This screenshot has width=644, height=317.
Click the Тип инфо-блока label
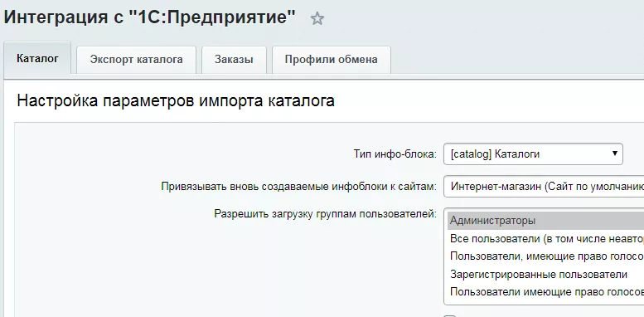(395, 154)
